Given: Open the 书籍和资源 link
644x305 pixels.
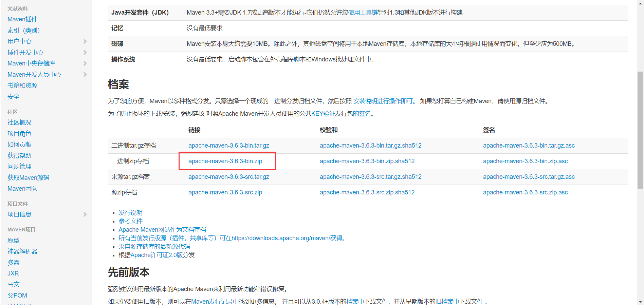Looking at the screenshot, I should pyautogui.click(x=22, y=85).
